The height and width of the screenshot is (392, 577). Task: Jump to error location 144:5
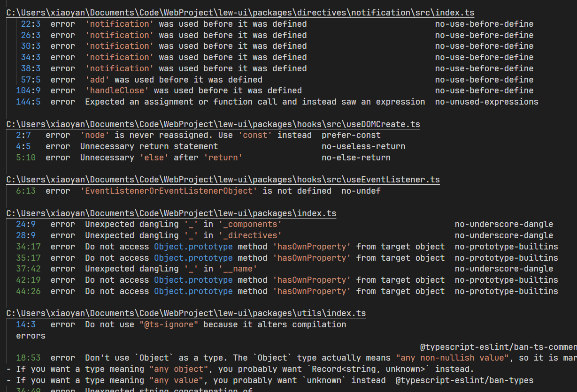(x=28, y=102)
